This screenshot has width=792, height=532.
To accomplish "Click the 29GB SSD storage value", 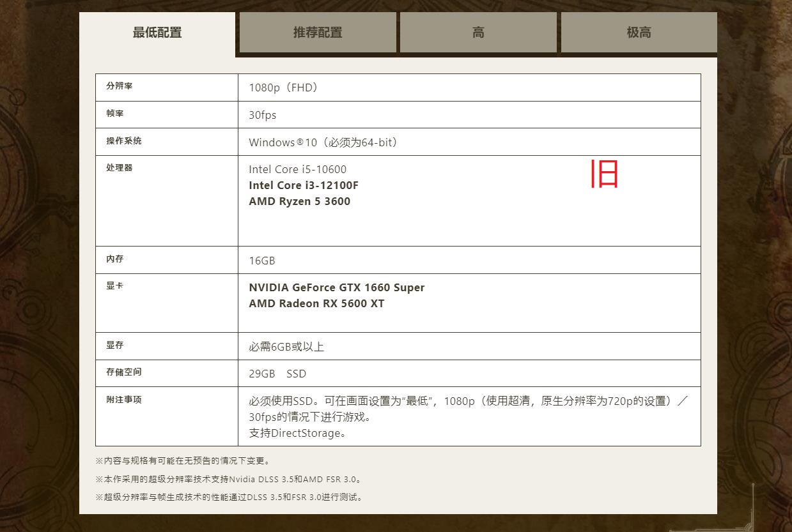I will tap(277, 374).
